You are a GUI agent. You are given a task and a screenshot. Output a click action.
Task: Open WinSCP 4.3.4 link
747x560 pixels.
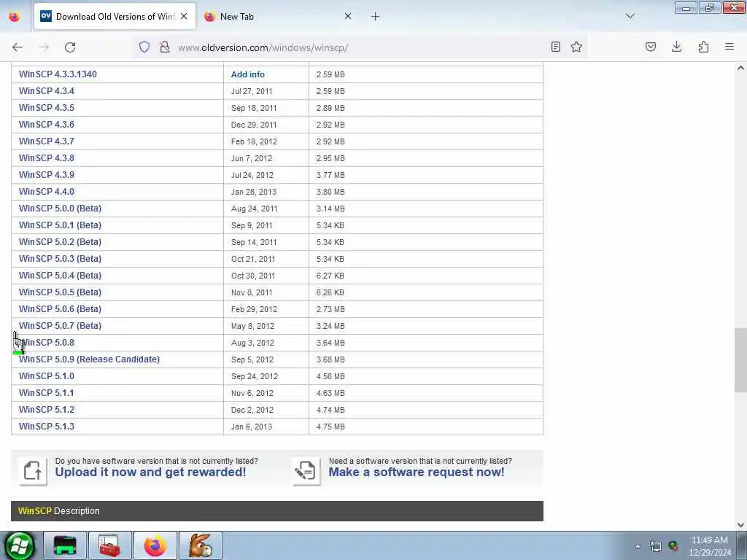[46, 91]
